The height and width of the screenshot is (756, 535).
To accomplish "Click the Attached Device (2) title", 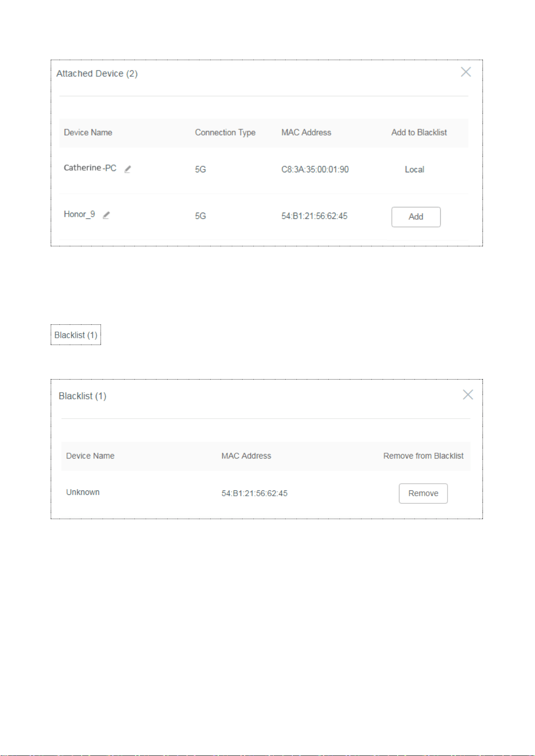I will click(x=97, y=74).
